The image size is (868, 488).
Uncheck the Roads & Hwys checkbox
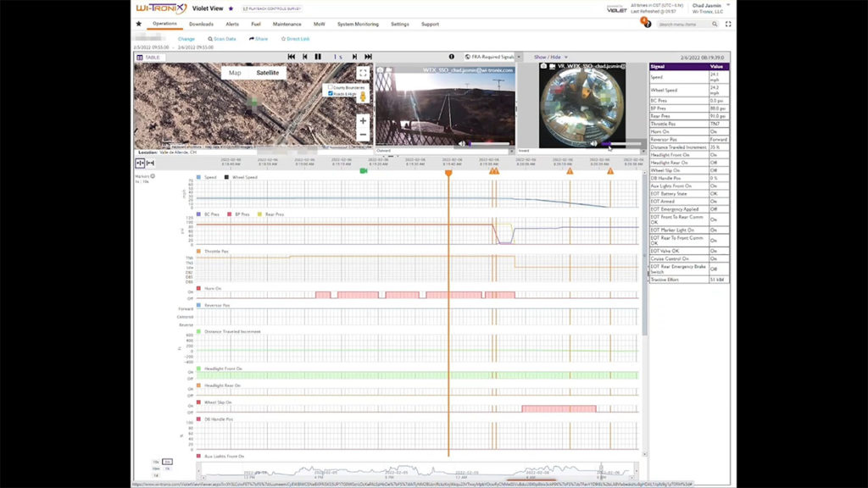331,93
